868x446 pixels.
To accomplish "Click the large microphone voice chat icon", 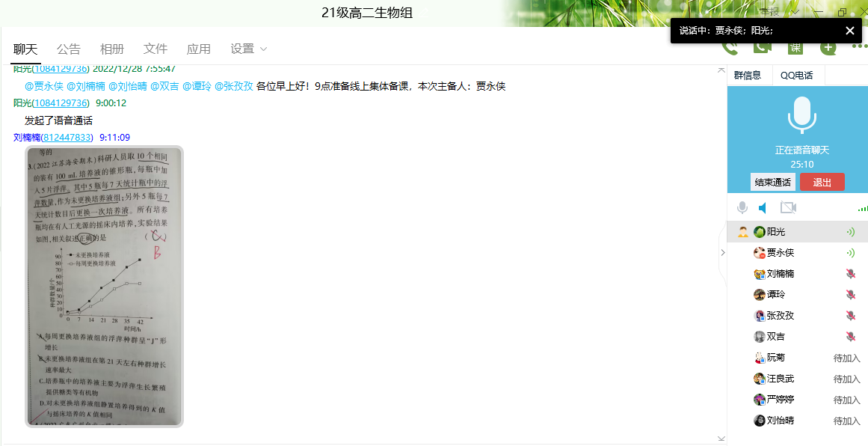I will pyautogui.click(x=801, y=115).
